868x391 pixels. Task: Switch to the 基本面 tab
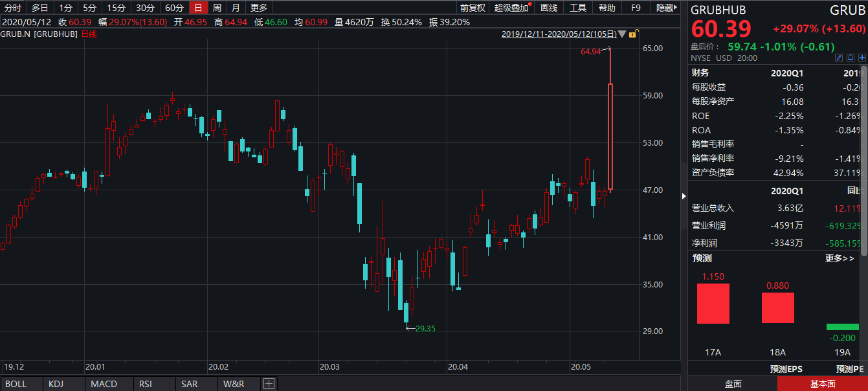[823, 384]
